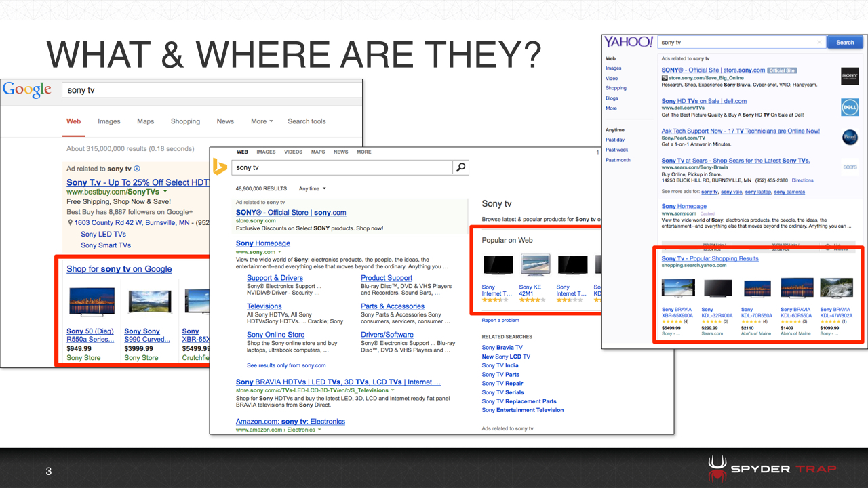This screenshot has height=488, width=868.
Task: Open Drivers/Software link in Bing
Action: [387, 335]
